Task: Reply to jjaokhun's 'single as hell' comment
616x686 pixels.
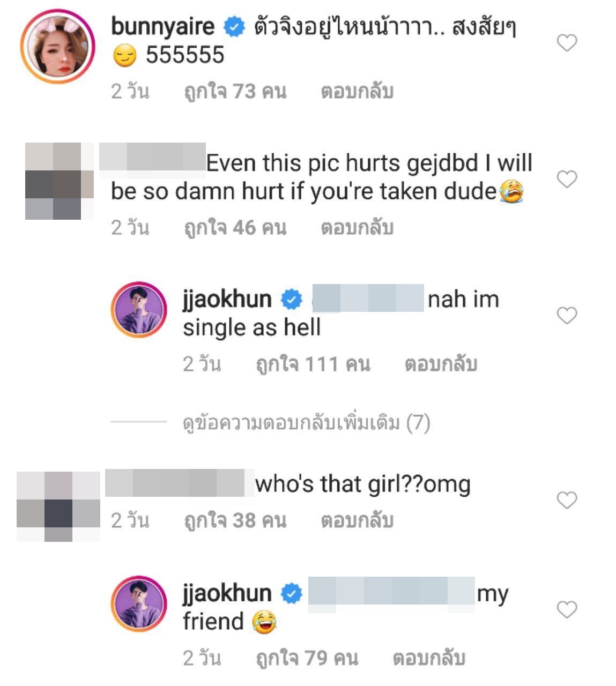Action: click(441, 364)
